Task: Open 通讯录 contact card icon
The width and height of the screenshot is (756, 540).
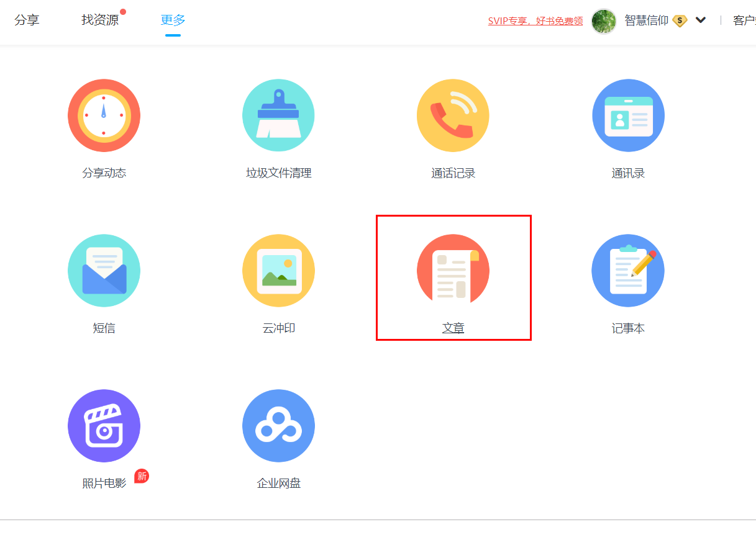Action: coord(628,115)
